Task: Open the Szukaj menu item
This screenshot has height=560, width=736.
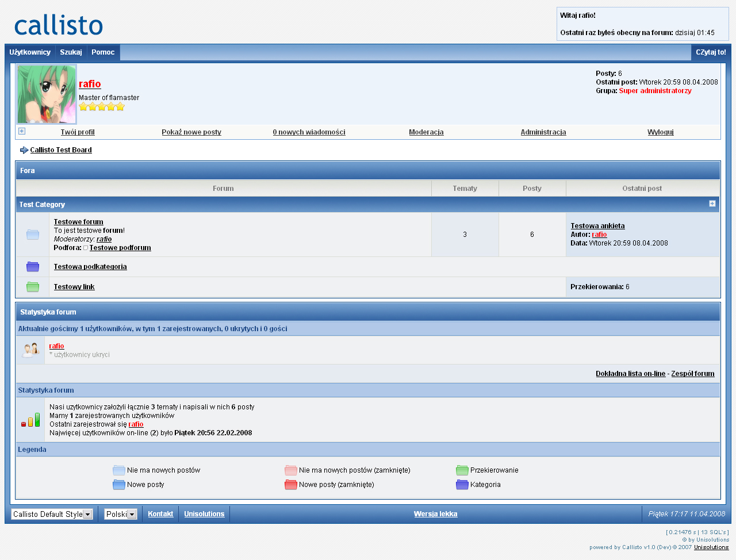Action: (71, 52)
